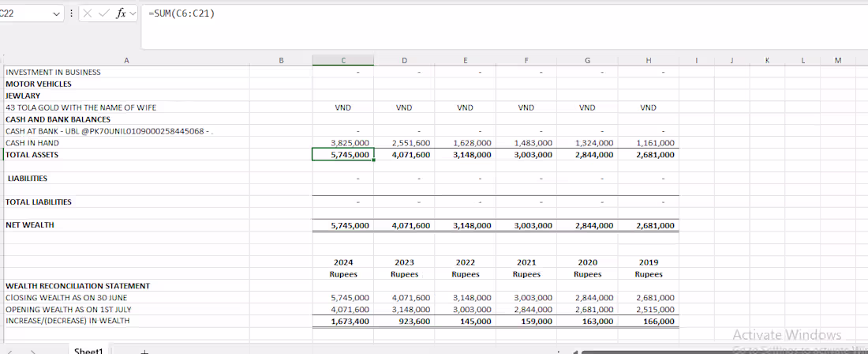Image resolution: width=868 pixels, height=354 pixels.
Task: Click the NET WEALTH label cell
Action: 127,225
